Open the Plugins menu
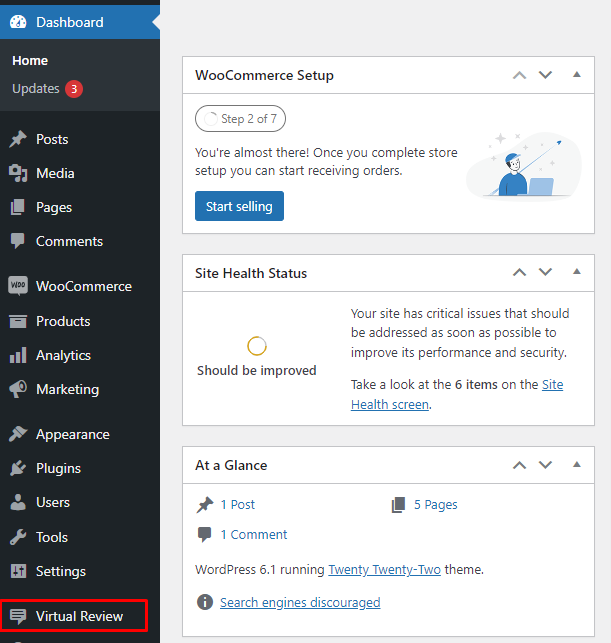Screen dimensions: 611x643 [59, 469]
